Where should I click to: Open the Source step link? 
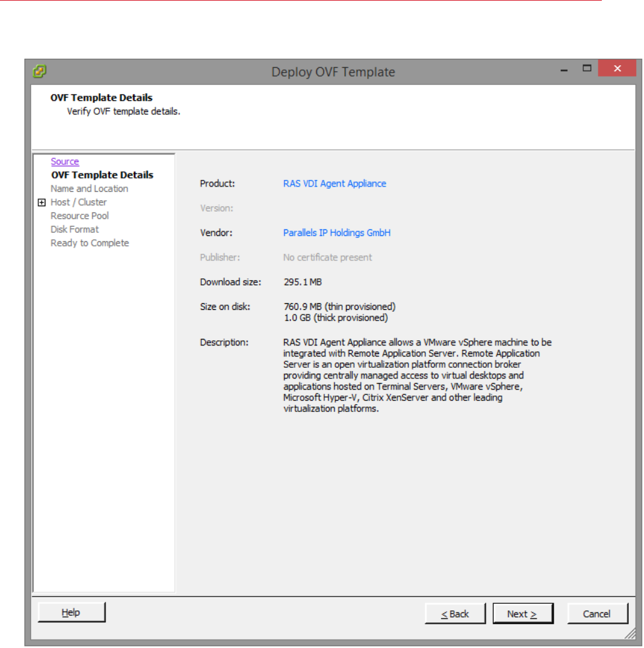tap(65, 162)
